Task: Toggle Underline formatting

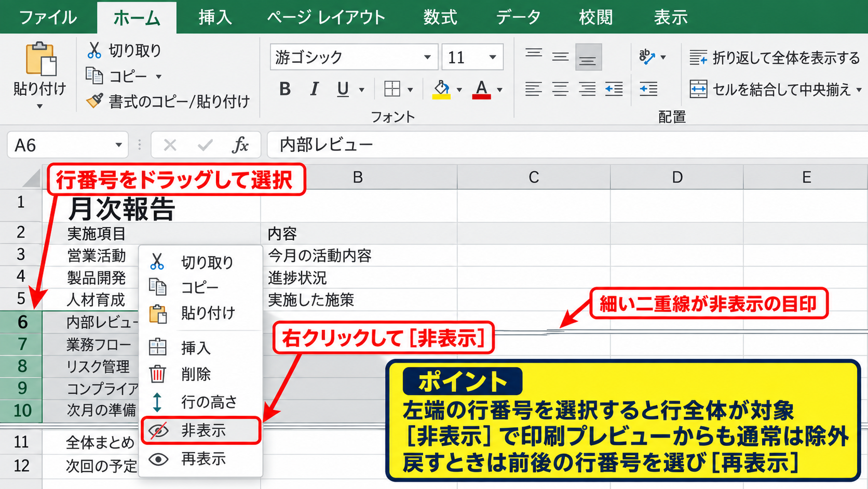Action: (343, 89)
